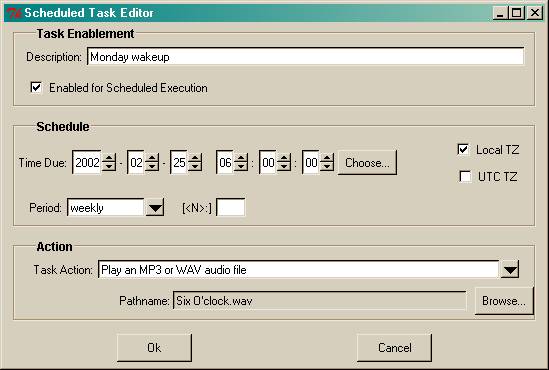Decrease the hour 06 down arrow
The height and width of the screenshot is (370, 549).
coord(241,167)
